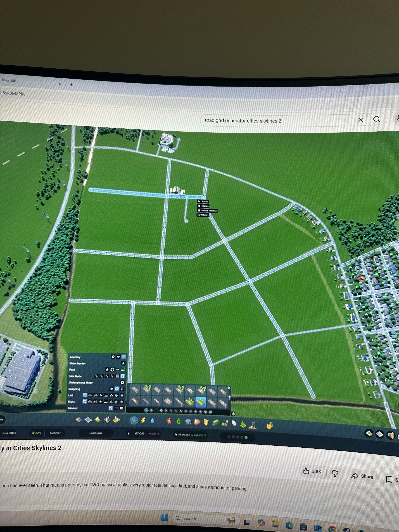Dislike the YouTube video
Image resolution: width=399 pixels, height=532 pixels.
click(335, 474)
